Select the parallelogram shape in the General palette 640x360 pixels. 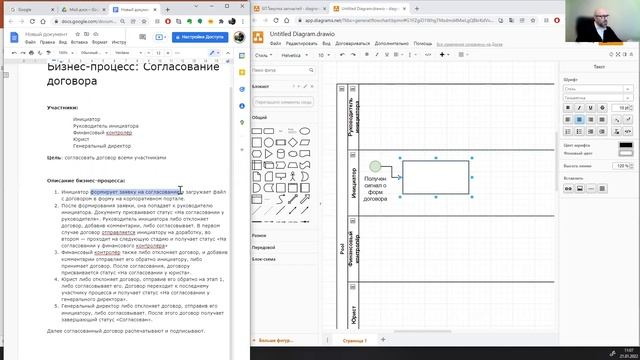(x=304, y=142)
